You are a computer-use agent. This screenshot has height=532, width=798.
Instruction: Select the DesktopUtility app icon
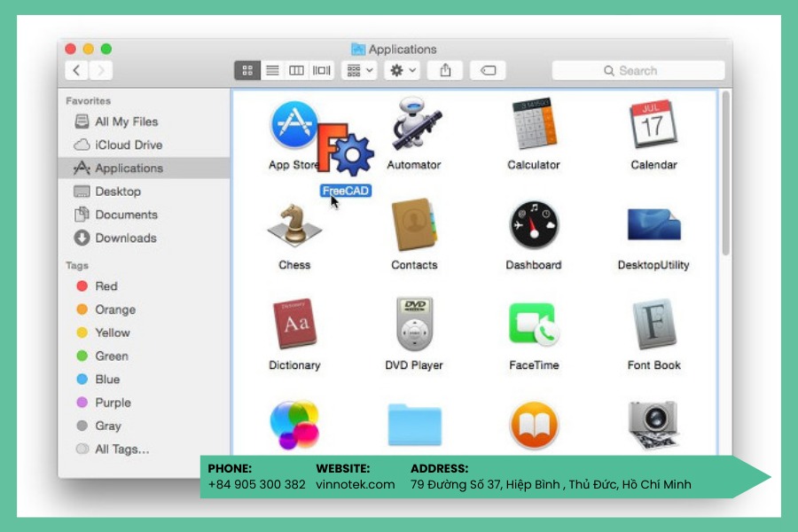coord(654,224)
